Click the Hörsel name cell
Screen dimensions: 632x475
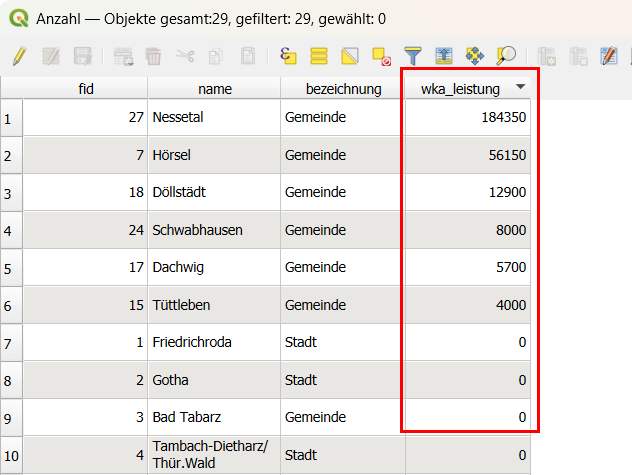coord(214,155)
